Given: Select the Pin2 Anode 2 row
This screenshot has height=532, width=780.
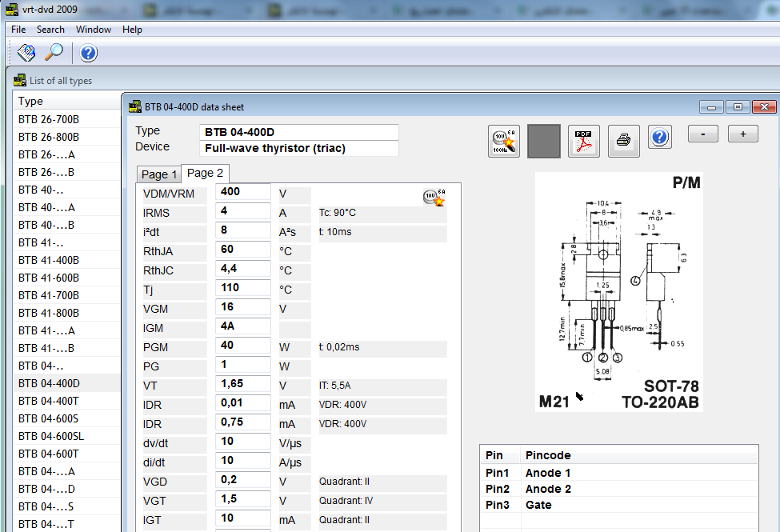Looking at the screenshot, I should pyautogui.click(x=619, y=489).
